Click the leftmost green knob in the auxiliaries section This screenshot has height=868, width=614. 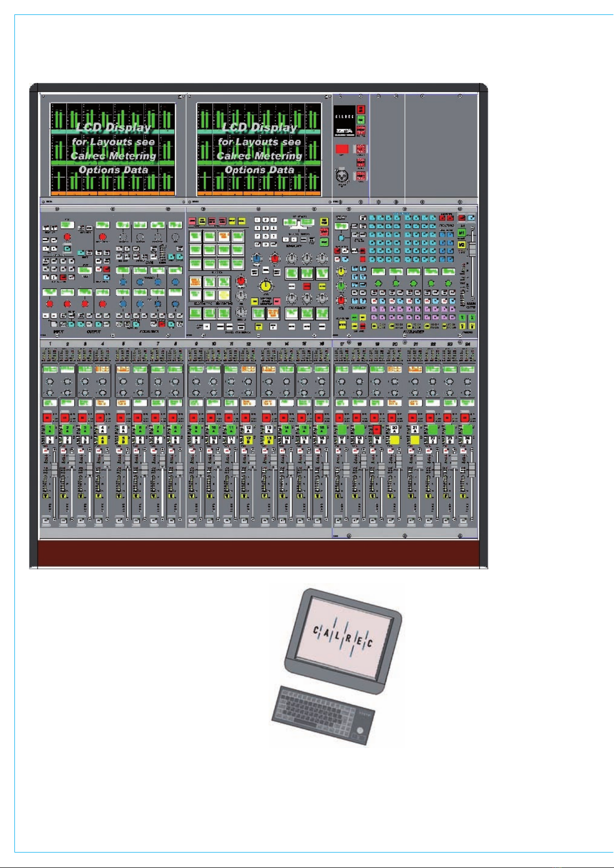[x=379, y=283]
